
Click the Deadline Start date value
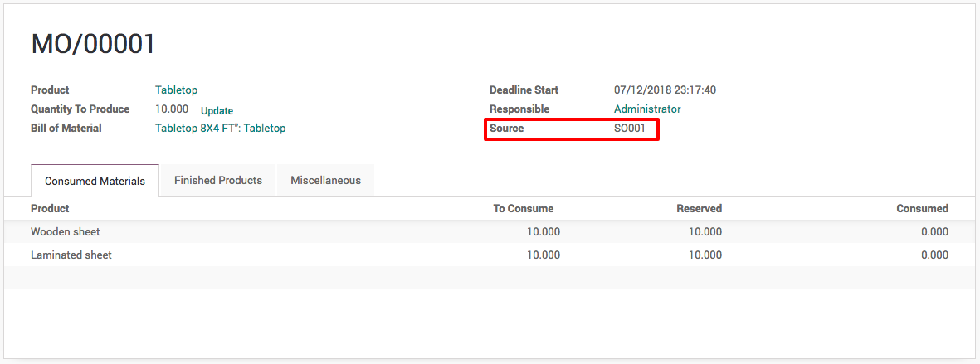(665, 90)
